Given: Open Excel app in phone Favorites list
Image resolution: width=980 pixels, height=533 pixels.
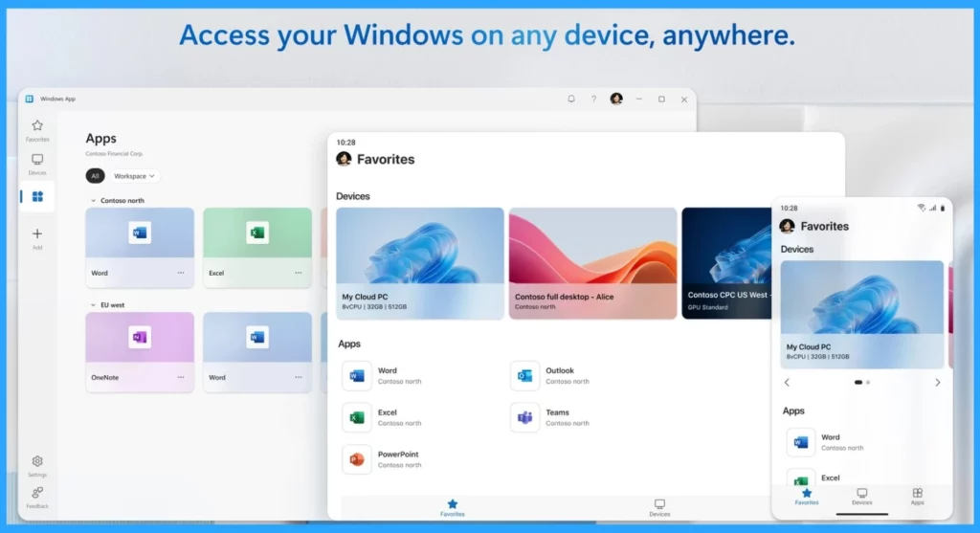Looking at the screenshot, I should [814, 478].
